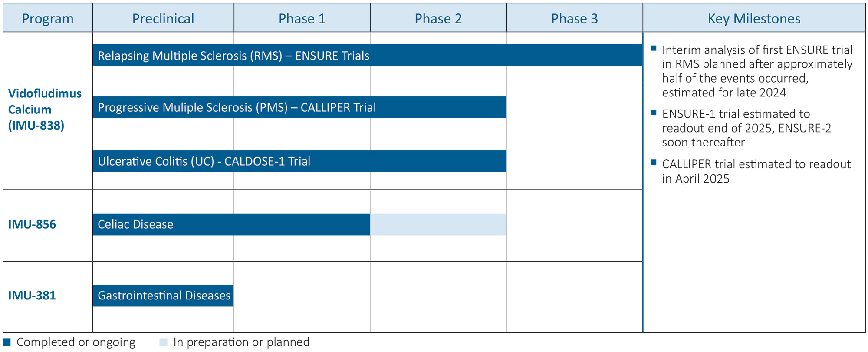Open the Key Milestones header
The image size is (868, 352).
[754, 19]
